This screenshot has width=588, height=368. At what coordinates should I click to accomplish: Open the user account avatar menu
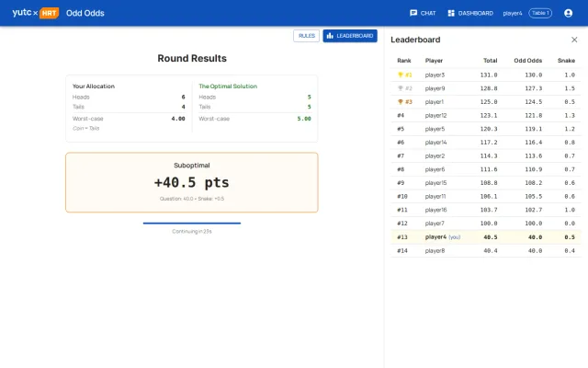click(568, 13)
